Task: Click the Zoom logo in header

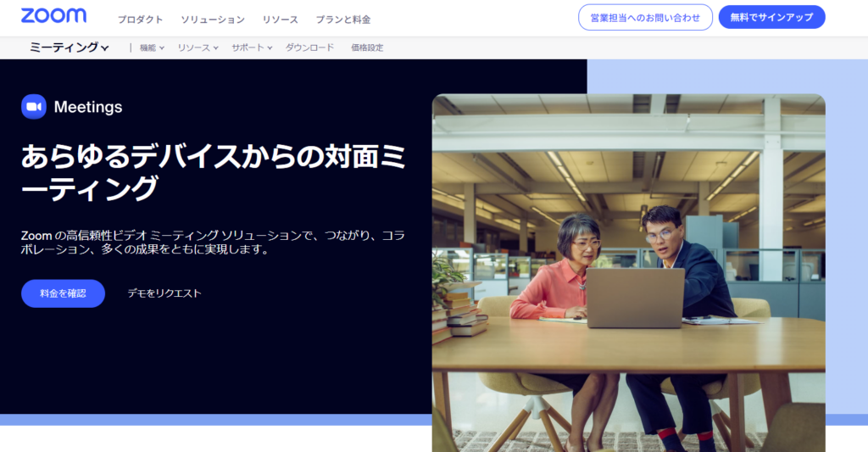Action: point(53,16)
